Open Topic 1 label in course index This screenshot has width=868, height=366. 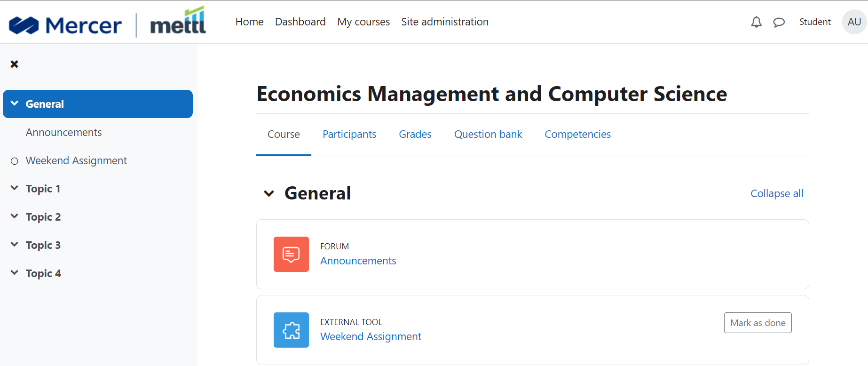tap(43, 189)
